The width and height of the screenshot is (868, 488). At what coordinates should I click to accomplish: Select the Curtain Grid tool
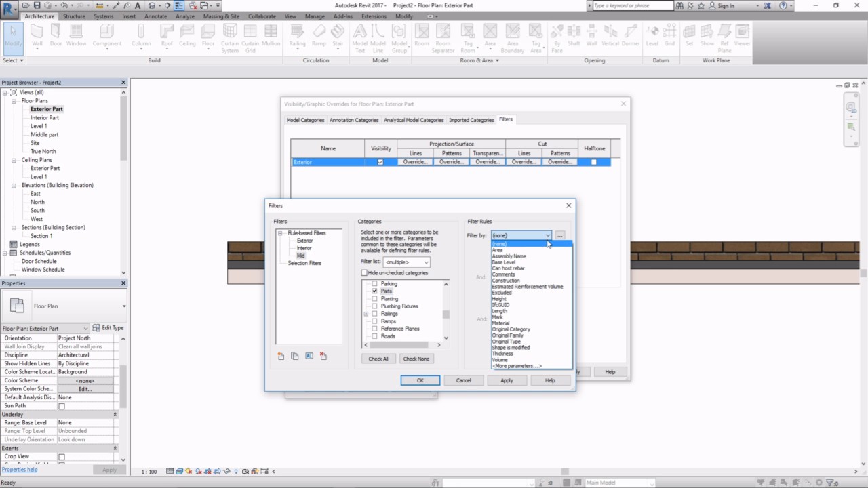coord(250,39)
